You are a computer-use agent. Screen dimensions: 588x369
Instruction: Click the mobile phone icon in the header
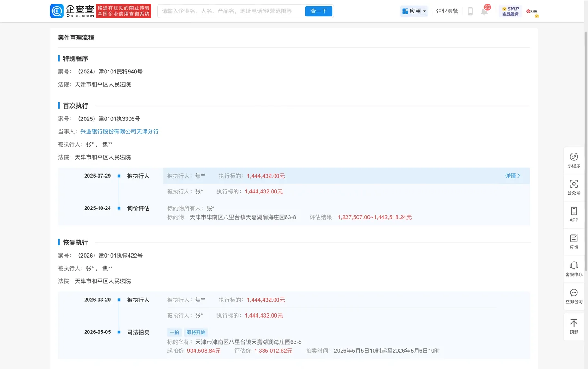[x=470, y=11]
